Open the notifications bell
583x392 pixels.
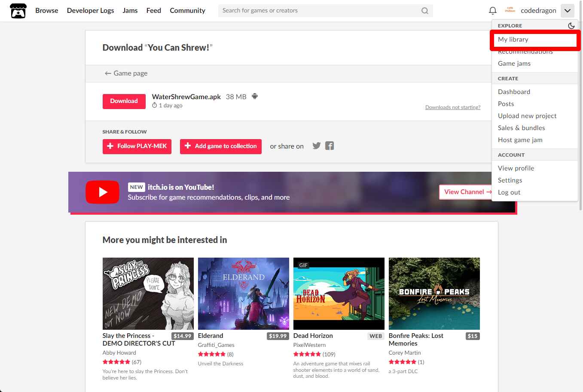(x=493, y=10)
